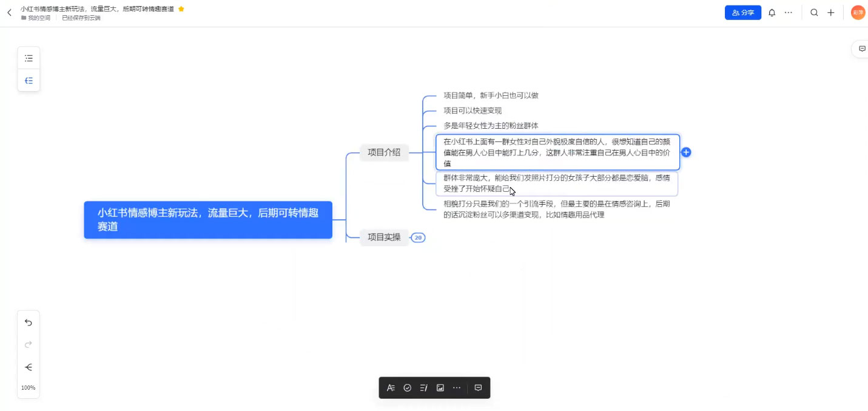Open the search icon in top bar
868x411 pixels.
click(814, 12)
